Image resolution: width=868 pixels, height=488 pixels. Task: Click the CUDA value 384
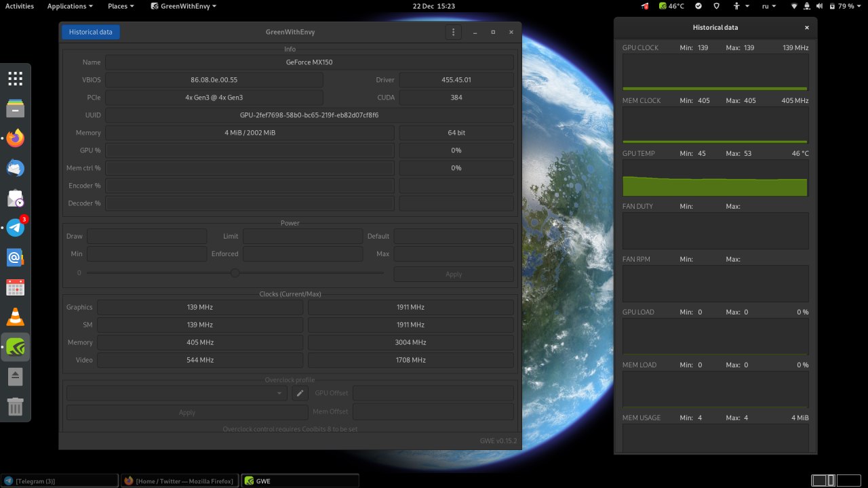point(456,98)
